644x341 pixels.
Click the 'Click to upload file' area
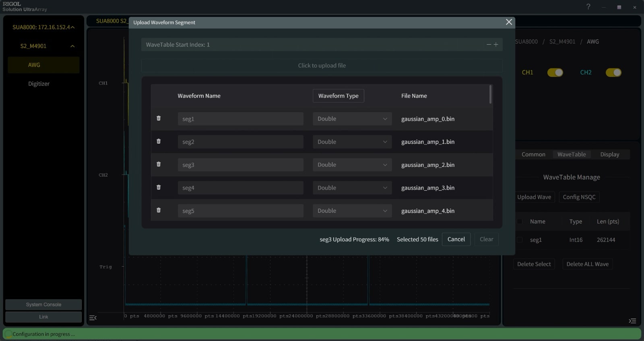[x=322, y=66]
